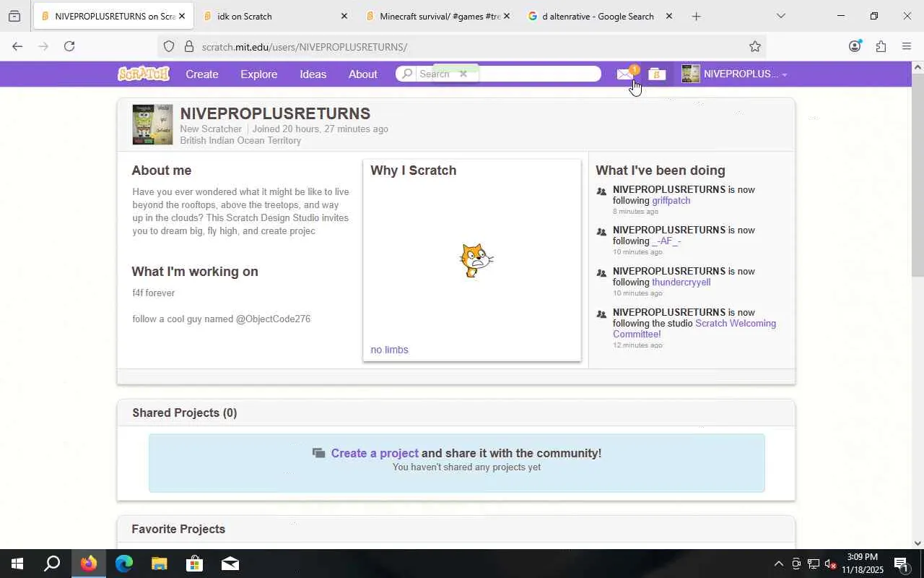Click the 'Create a project' link
Screen dimensions: 924x578
[x=375, y=453]
